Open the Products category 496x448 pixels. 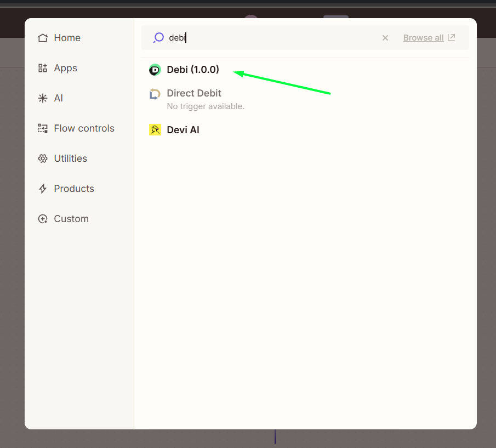click(x=66, y=189)
